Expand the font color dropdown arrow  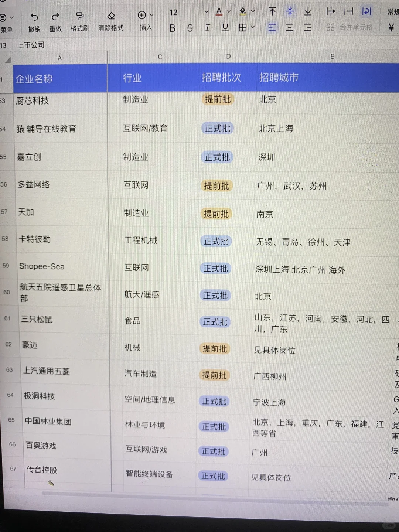(229, 11)
